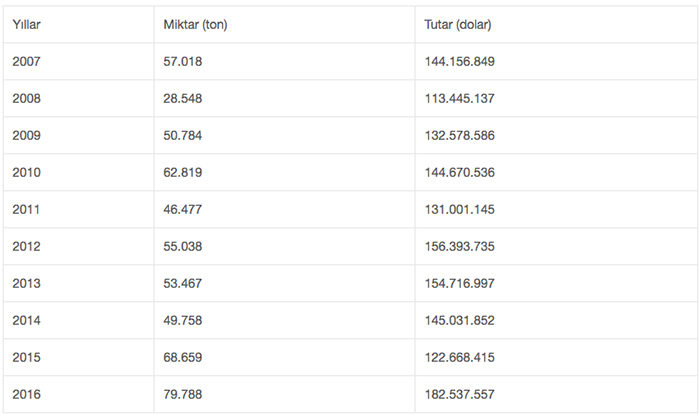Select the 2008 year cell

click(x=27, y=99)
